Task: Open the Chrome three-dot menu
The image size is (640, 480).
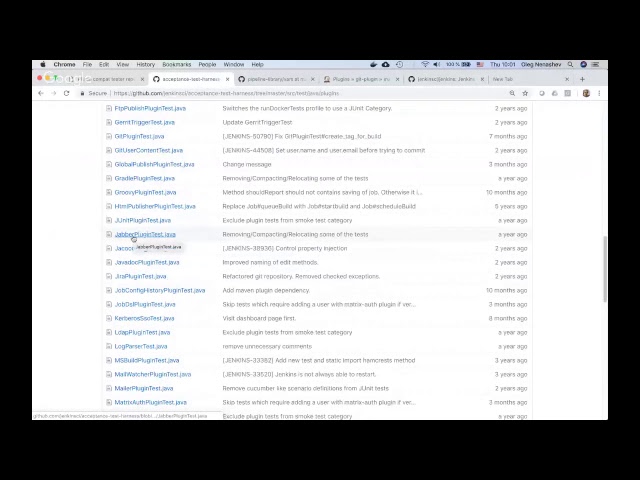Action: point(599,93)
